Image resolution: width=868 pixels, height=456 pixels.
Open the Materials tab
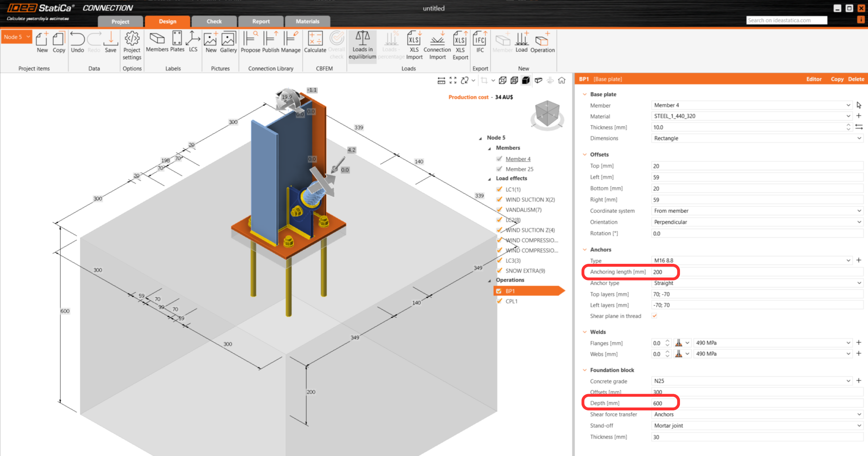[x=307, y=21]
